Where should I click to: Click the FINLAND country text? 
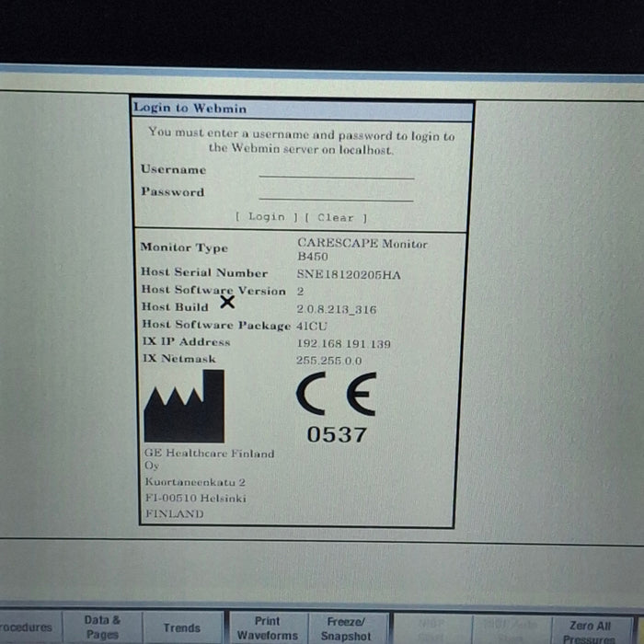click(174, 513)
